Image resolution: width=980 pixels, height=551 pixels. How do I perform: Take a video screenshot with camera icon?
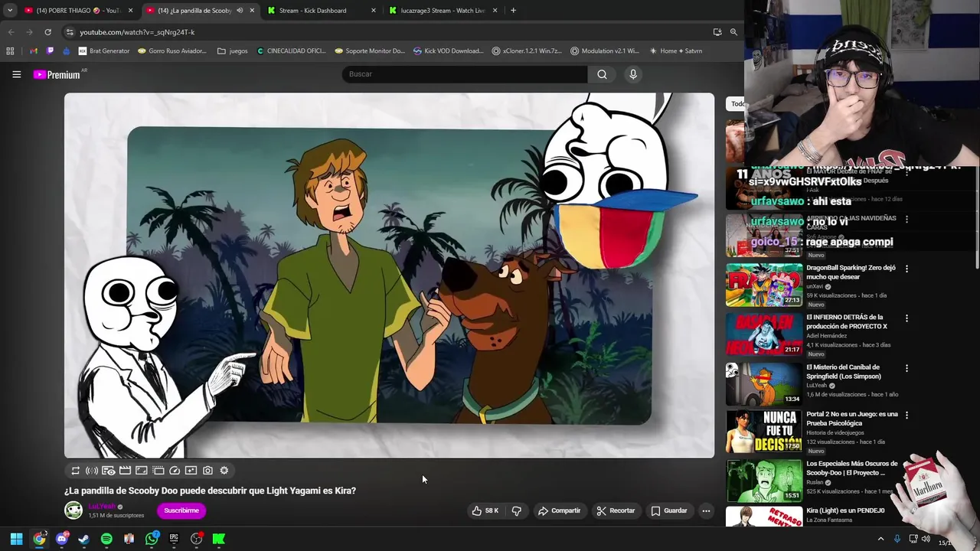pyautogui.click(x=207, y=471)
